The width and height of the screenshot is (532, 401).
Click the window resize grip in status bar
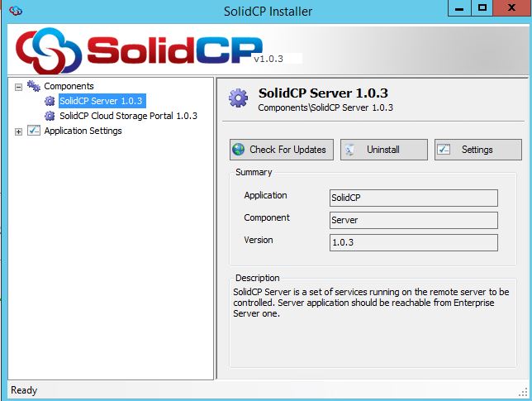(x=523, y=392)
